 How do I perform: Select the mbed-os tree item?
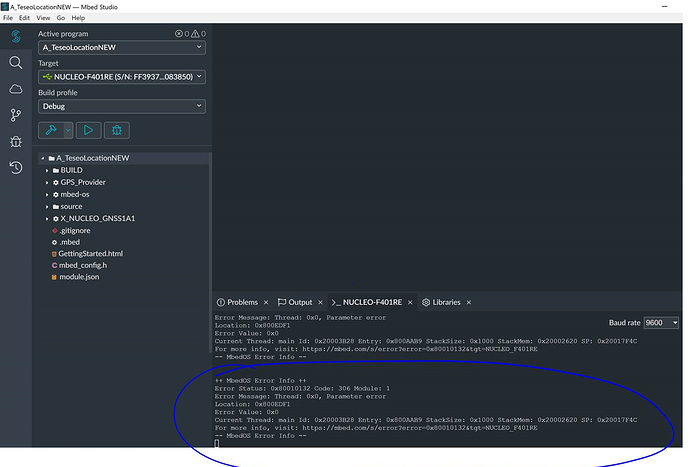[x=122, y=194]
